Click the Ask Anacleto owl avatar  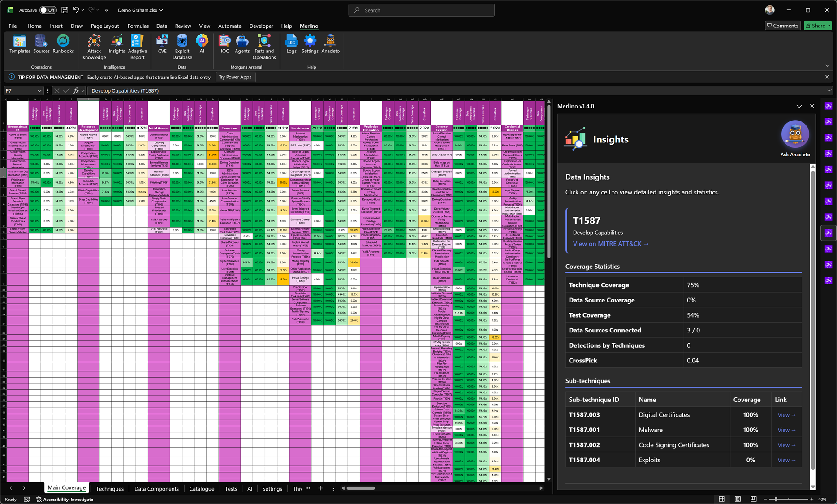click(x=795, y=135)
